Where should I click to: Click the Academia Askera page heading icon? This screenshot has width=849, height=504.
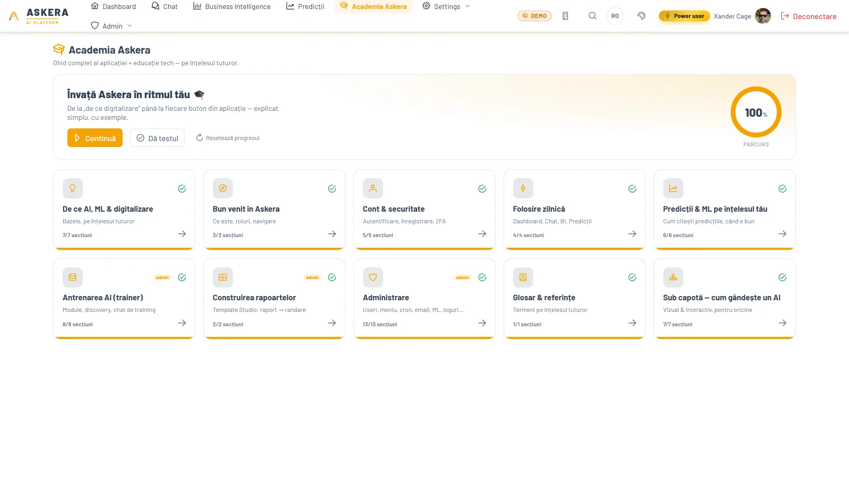coord(59,50)
